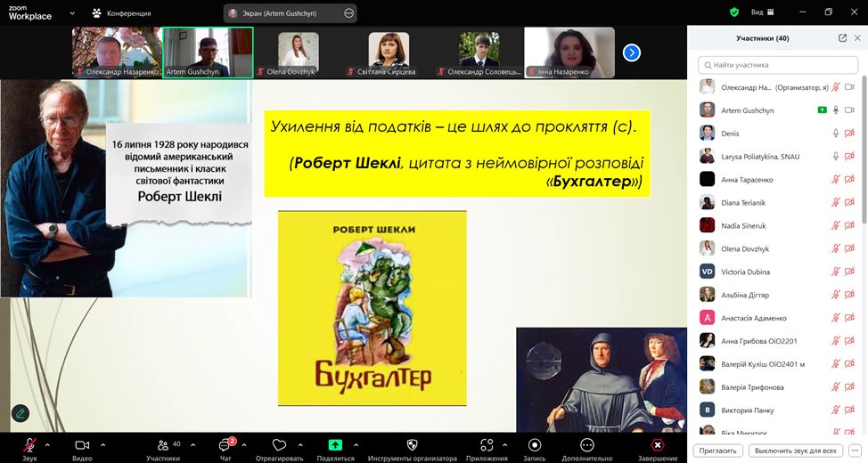Click green Поделиться share screen button
Viewport: 868px width, 463px height.
(335, 449)
